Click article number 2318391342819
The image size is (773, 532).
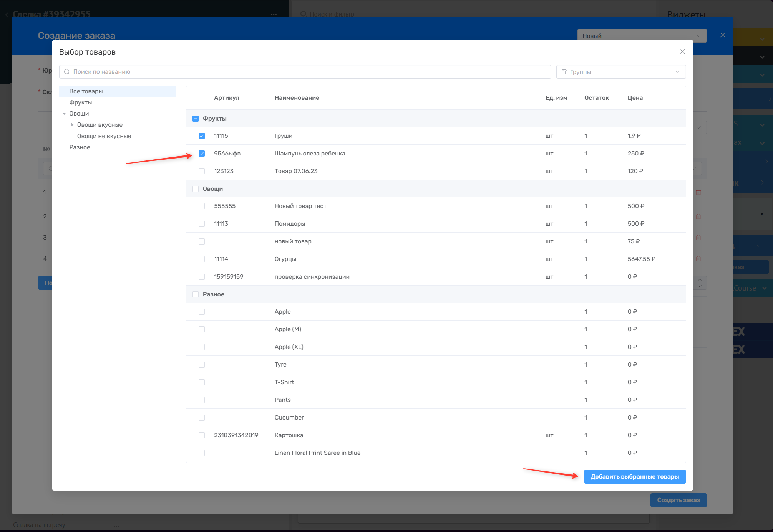click(236, 435)
